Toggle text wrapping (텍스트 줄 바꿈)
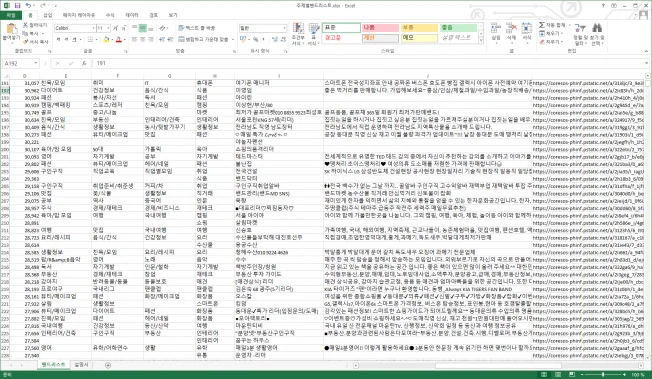 (197, 28)
